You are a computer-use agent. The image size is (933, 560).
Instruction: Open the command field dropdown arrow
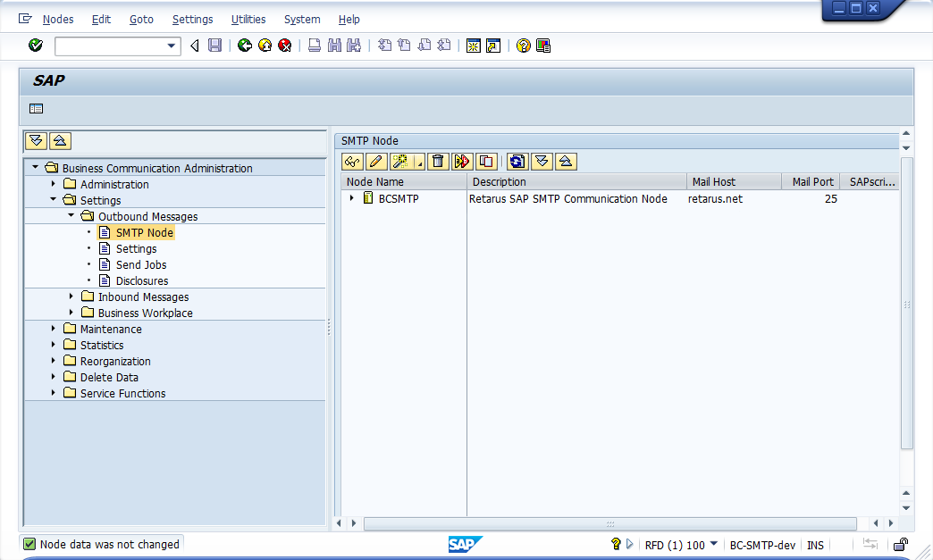[x=172, y=46]
